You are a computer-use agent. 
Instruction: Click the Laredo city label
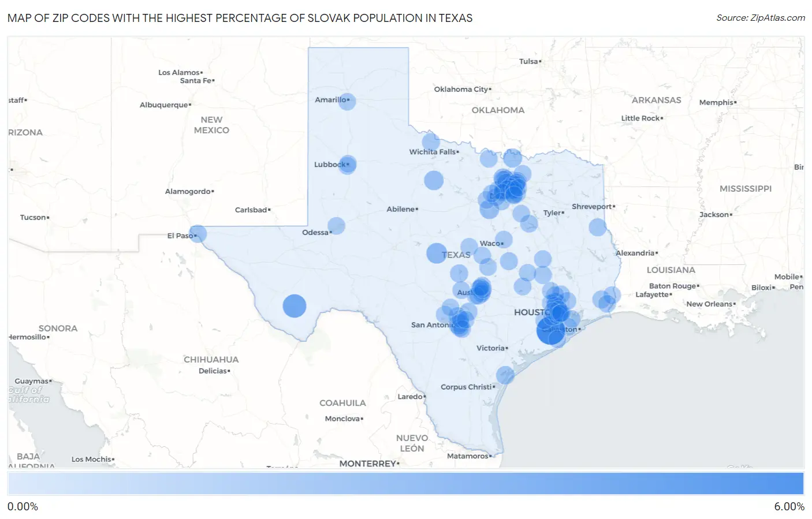(410, 397)
